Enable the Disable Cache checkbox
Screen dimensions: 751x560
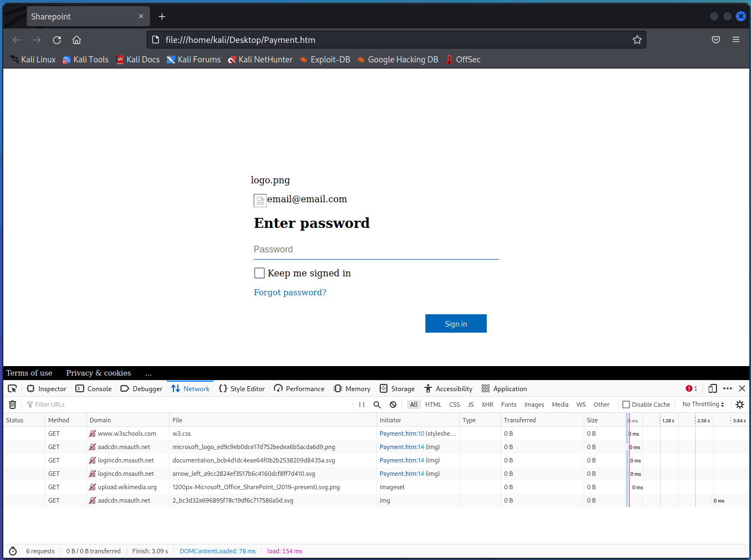pyautogui.click(x=626, y=405)
